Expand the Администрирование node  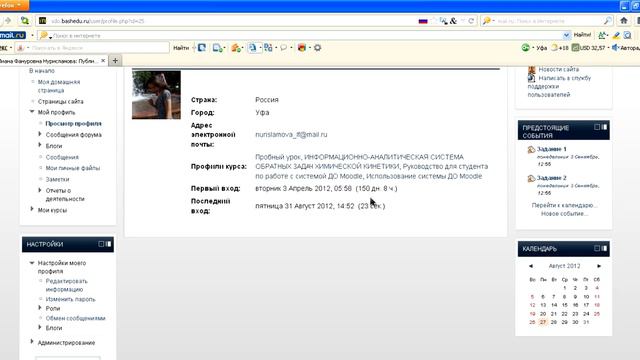coord(32,342)
